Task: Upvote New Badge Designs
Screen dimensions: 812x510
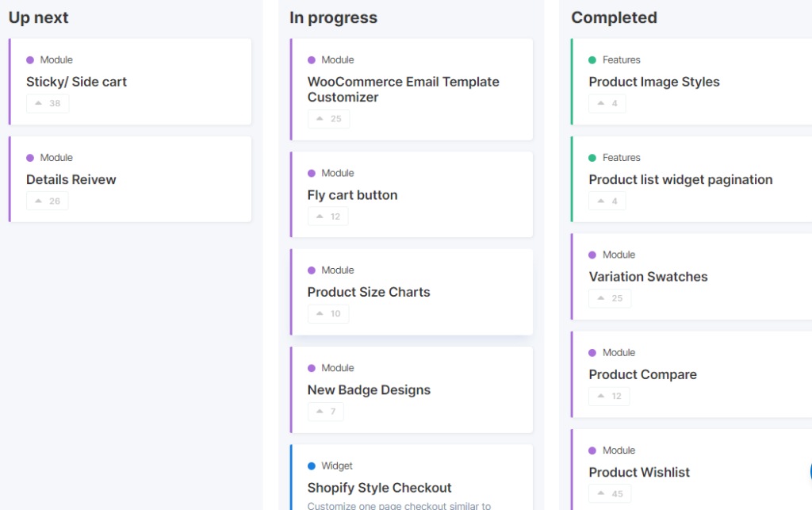Action: 325,412
